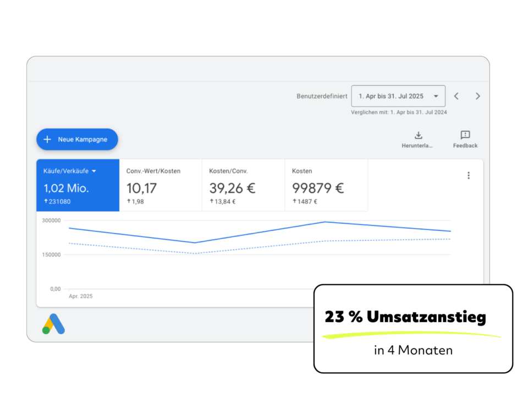
Task: Select the Conv.-Wert/Kosten metric card
Action: (x=161, y=185)
